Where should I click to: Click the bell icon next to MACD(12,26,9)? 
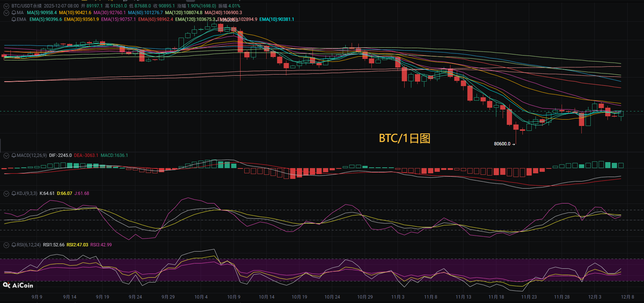coord(14,155)
